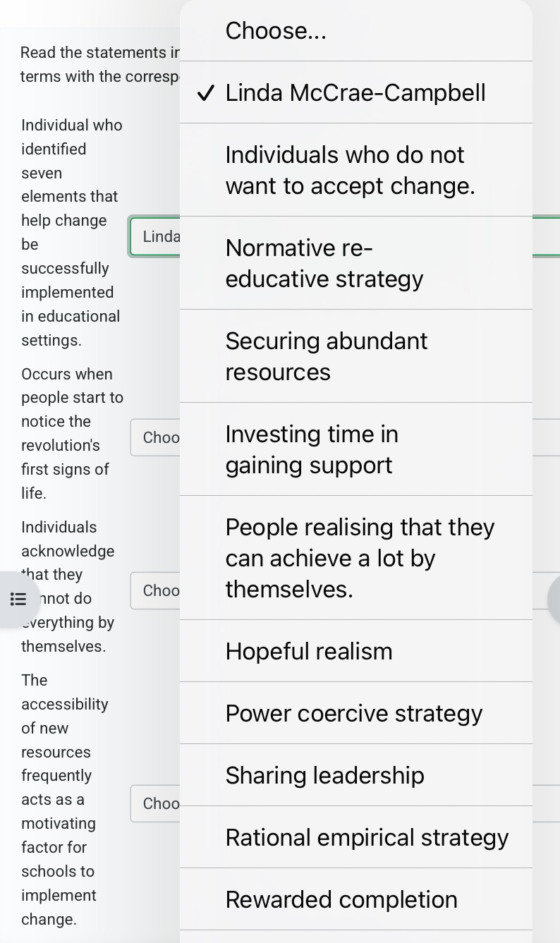Open the sidebar list icon
Viewport: 560px width, 943px height.
click(x=18, y=599)
